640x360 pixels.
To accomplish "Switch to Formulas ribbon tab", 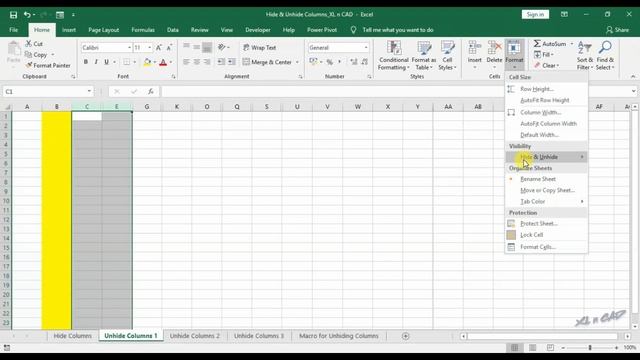I will pos(143,30).
